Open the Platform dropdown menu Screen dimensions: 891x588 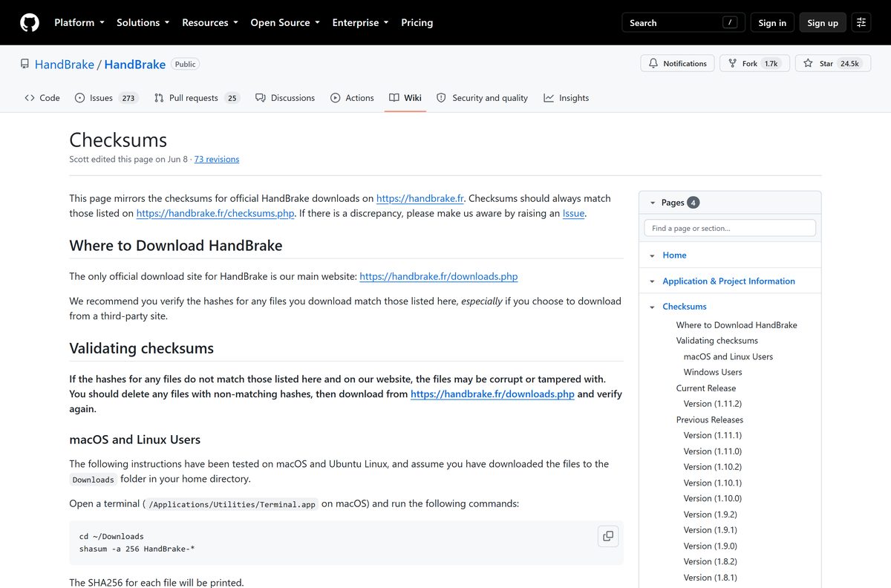[79, 23]
